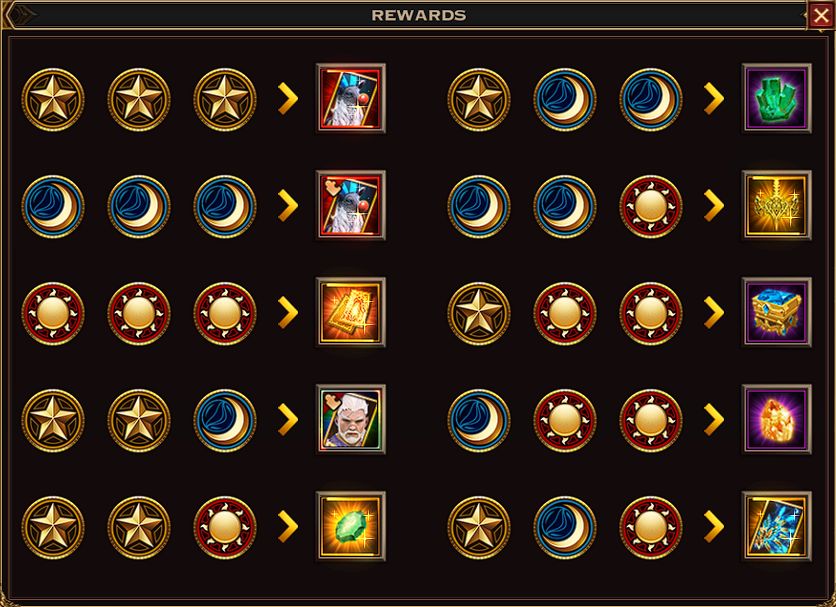
Task: Select the green gem reward icon
Action: click(350, 526)
